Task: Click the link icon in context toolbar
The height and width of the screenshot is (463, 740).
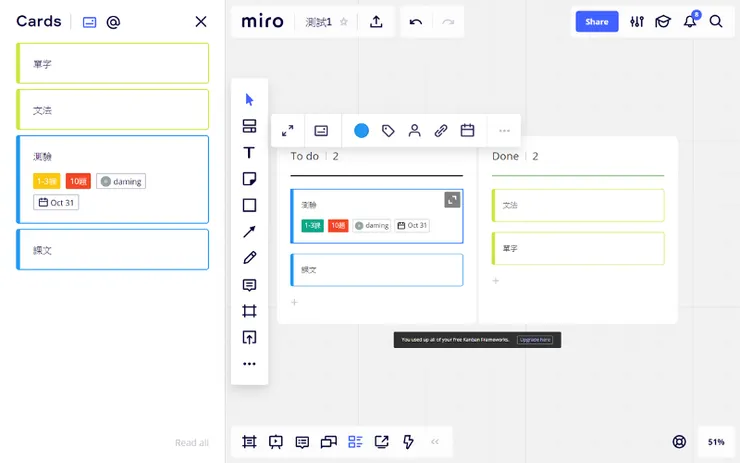Action: coord(441,131)
